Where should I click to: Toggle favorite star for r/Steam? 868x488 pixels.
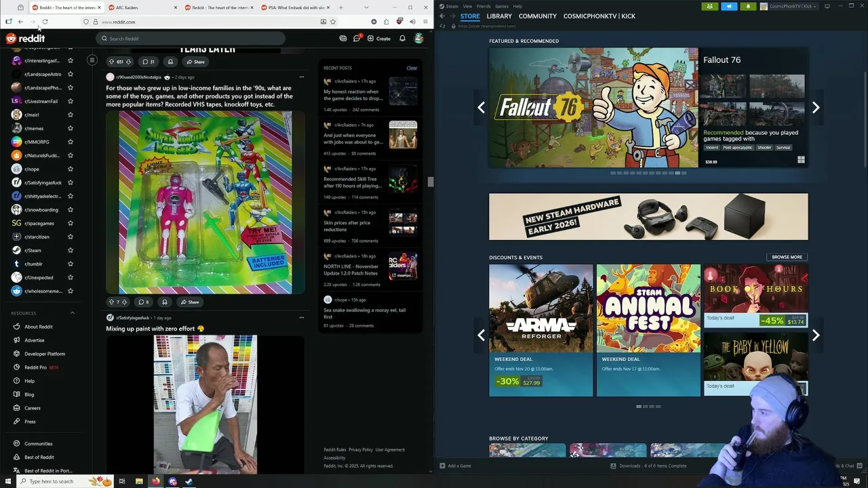click(71, 250)
